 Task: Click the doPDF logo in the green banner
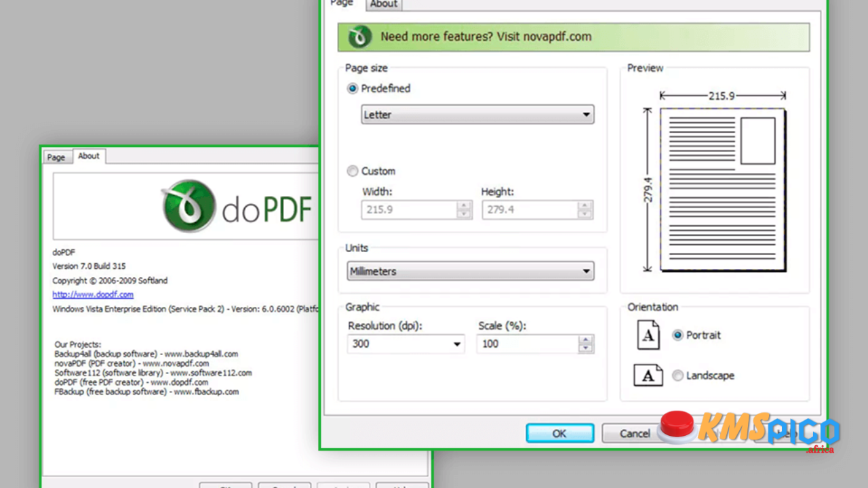pyautogui.click(x=359, y=37)
